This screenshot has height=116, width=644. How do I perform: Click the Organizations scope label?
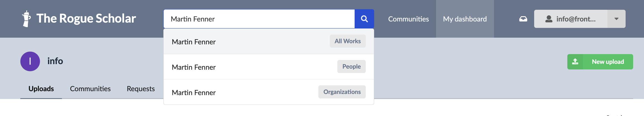pos(342,92)
